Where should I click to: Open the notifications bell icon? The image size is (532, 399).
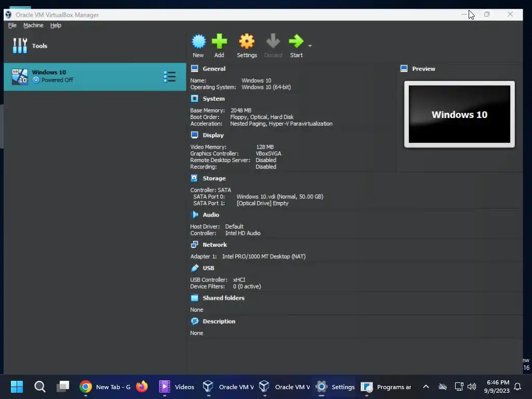[517, 387]
